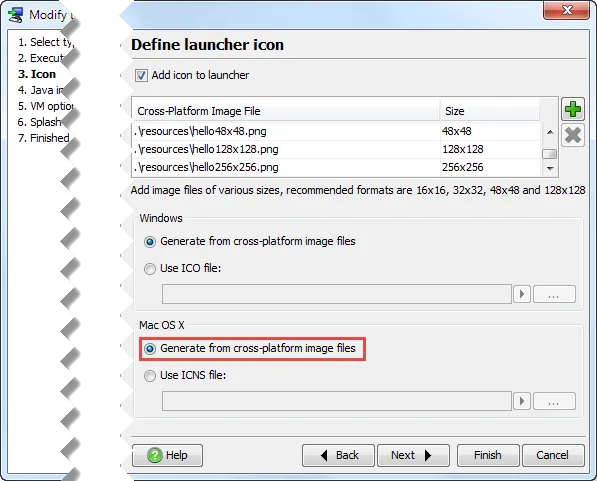597x481 pixels.
Task: Click the gray X remove image icon
Action: coord(573,135)
